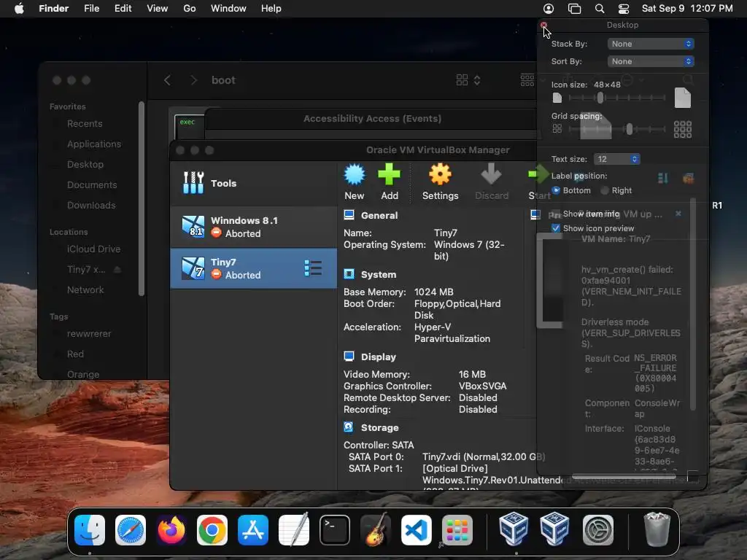Image resolution: width=747 pixels, height=560 pixels.
Task: Open VM Settings gear icon
Action: click(440, 174)
